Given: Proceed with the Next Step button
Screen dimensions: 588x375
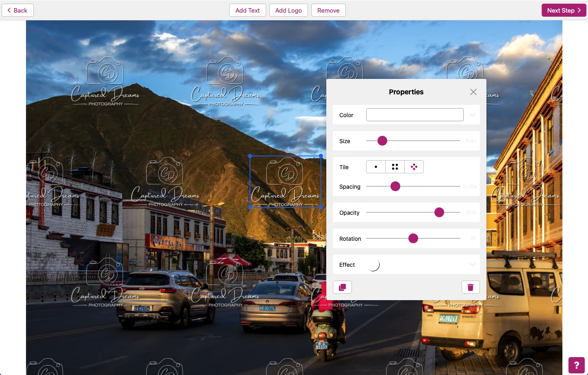Looking at the screenshot, I should tap(564, 11).
